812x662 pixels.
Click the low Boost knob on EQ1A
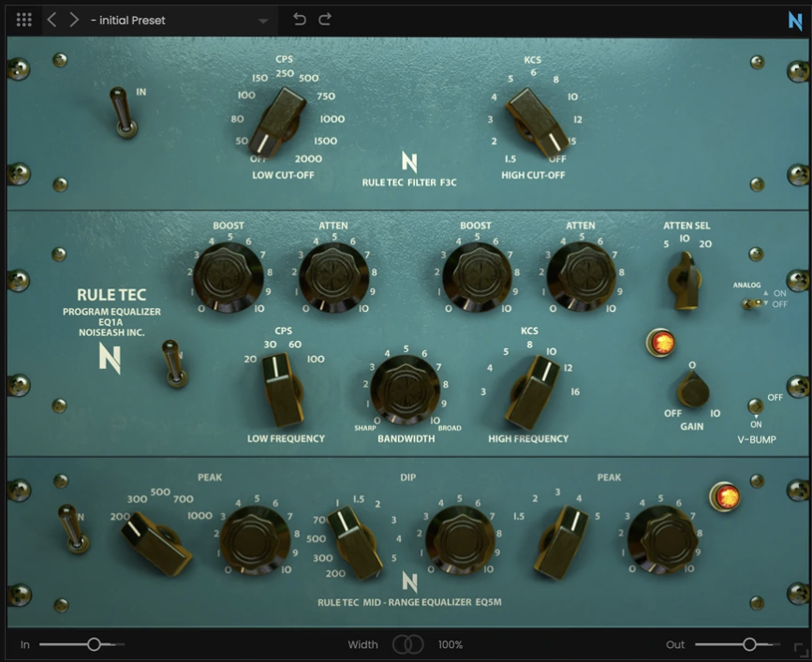coord(229,277)
